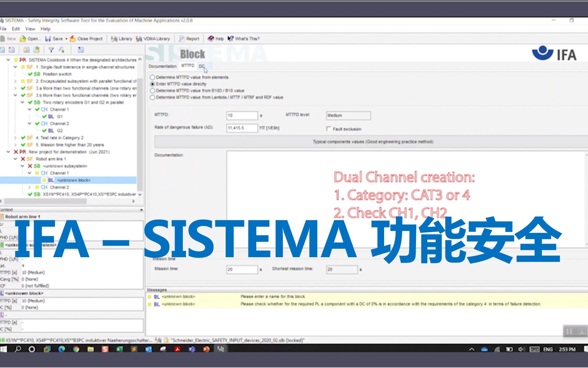The width and height of the screenshot is (588, 368).
Task: Open the Windows Start menu
Action: click(x=4, y=349)
